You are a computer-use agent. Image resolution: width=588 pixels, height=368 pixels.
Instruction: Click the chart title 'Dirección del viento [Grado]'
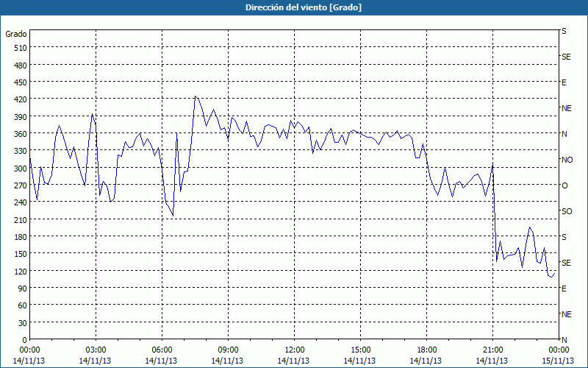point(304,7)
